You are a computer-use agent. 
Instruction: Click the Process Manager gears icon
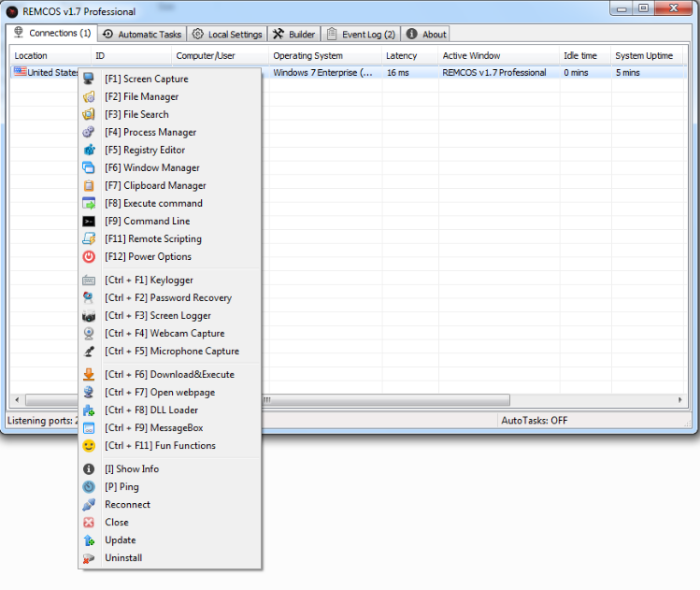click(89, 132)
